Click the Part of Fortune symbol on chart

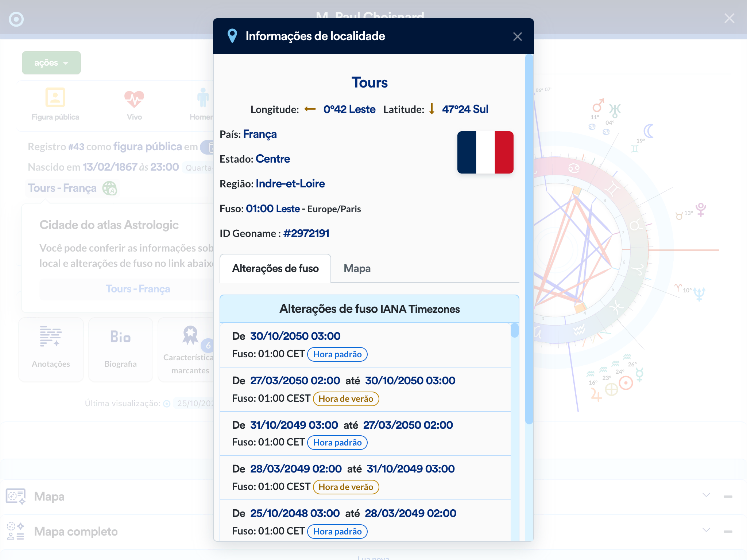(612, 390)
